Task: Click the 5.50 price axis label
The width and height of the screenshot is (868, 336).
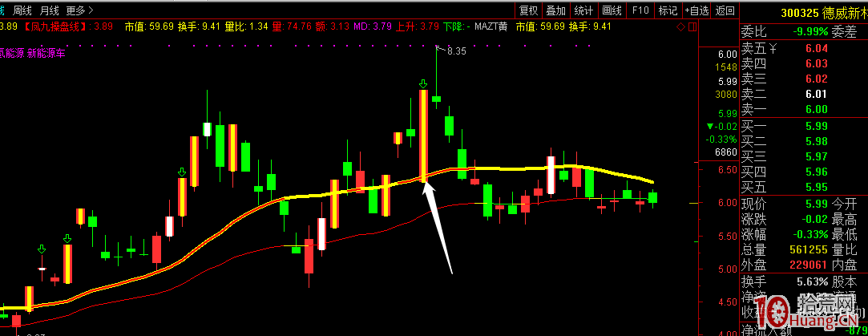Action: 728,237
